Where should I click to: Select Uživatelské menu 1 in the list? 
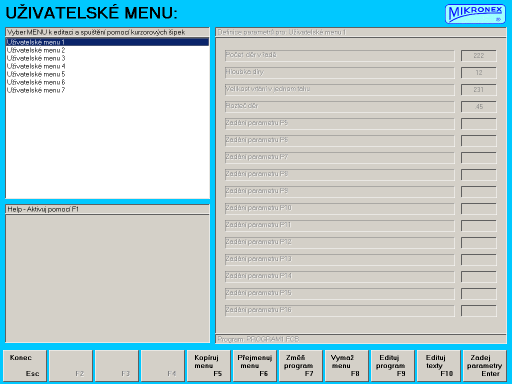tap(107, 42)
